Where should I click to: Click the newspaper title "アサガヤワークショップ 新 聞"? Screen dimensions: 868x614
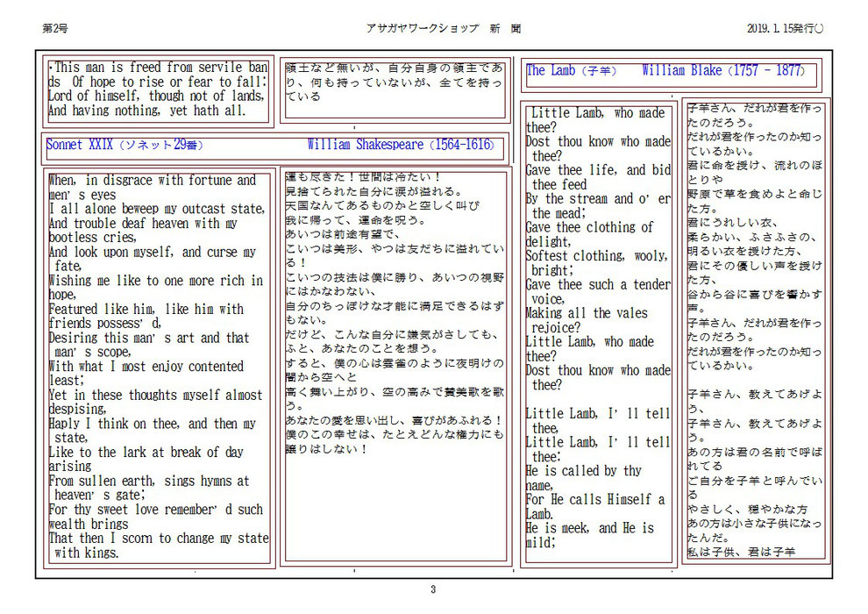444,28
